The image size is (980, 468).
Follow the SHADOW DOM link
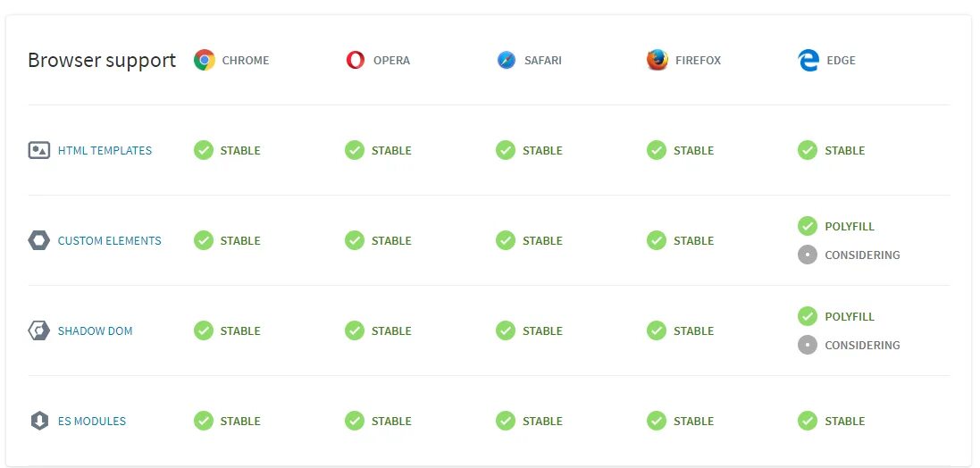95,331
